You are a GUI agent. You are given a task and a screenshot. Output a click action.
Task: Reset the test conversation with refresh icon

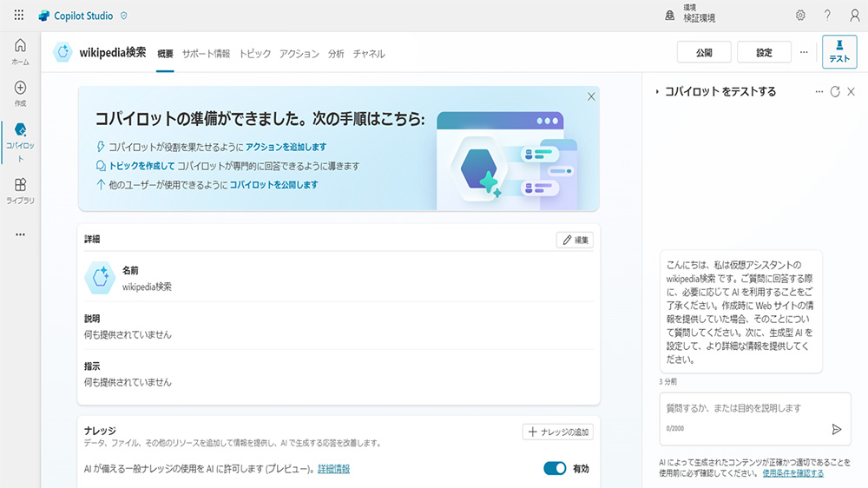[x=835, y=91]
